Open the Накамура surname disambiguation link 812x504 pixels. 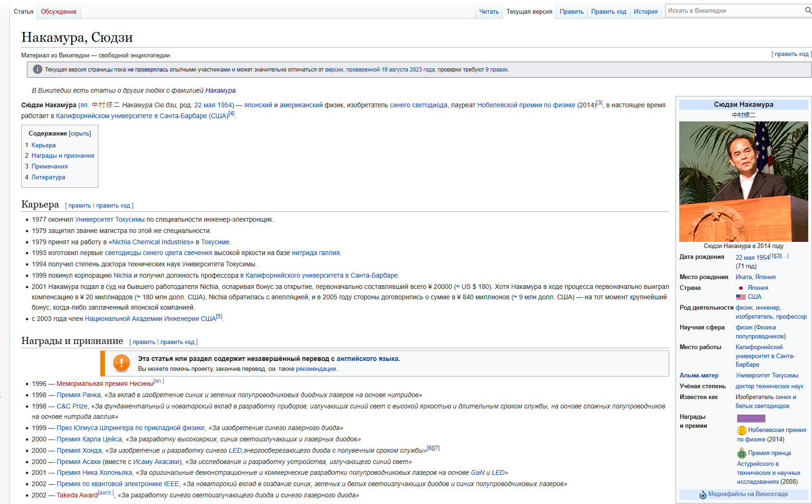click(x=220, y=91)
